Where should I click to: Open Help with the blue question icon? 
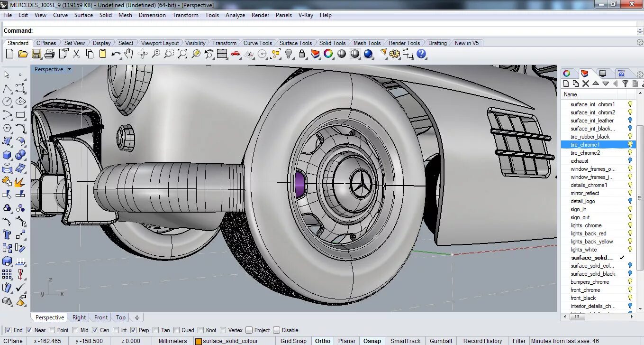pos(421,54)
